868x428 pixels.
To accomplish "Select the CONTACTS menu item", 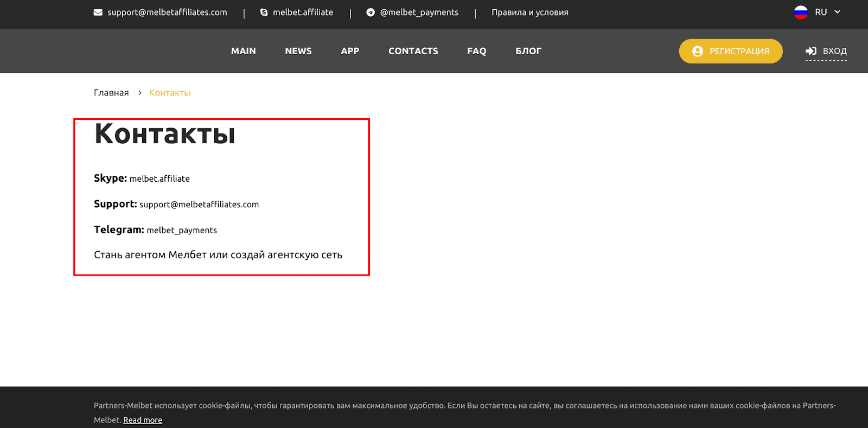I will [x=413, y=51].
